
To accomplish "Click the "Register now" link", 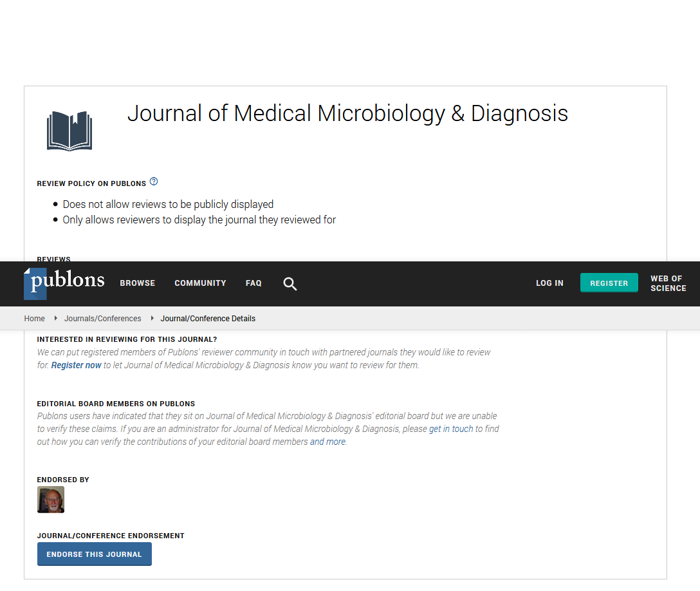I will (x=76, y=365).
